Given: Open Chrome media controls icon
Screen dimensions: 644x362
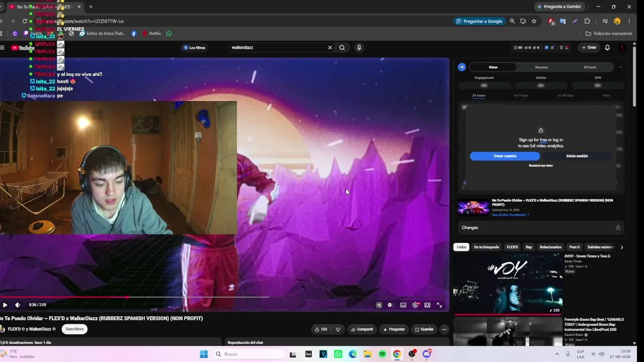Looking at the screenshot, I should pyautogui.click(x=605, y=21).
